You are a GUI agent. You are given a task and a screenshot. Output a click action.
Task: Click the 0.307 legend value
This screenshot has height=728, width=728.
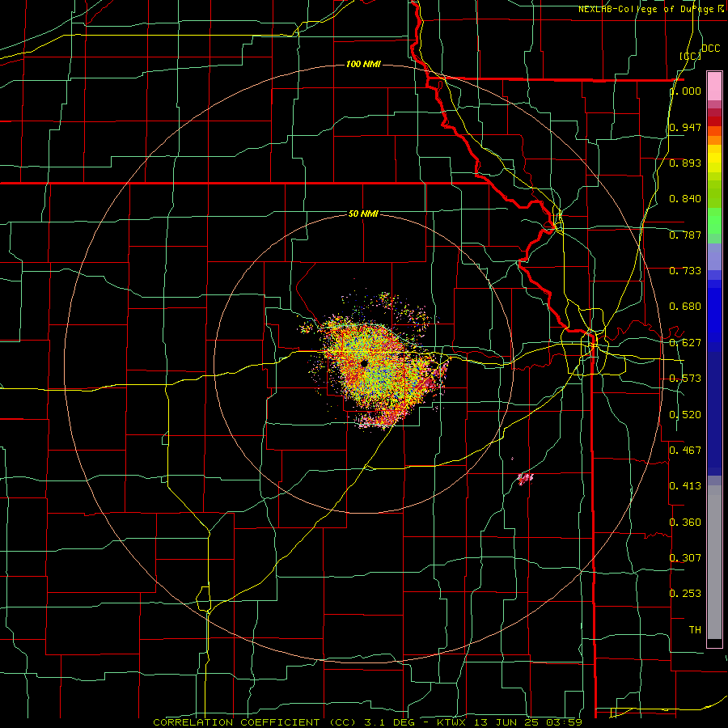[x=685, y=558]
